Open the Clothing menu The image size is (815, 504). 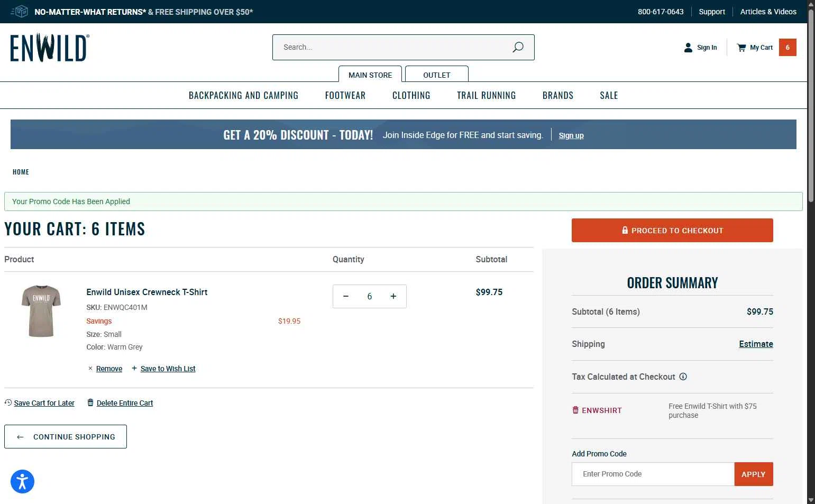[411, 95]
